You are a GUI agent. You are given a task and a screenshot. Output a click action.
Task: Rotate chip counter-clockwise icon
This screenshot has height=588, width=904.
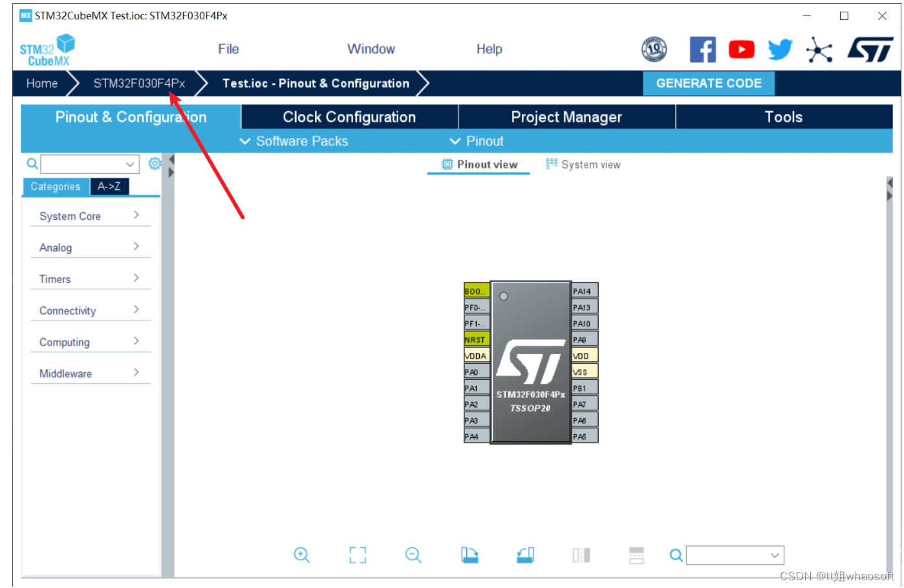tap(525, 555)
